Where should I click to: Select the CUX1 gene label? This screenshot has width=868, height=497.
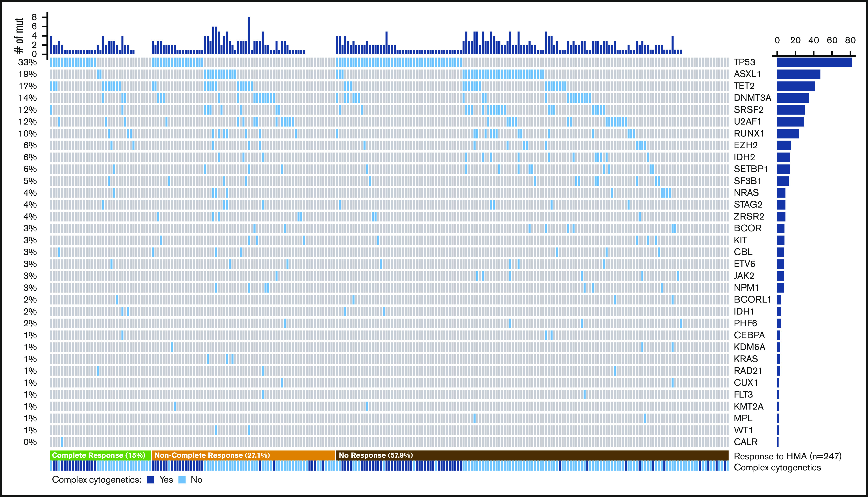pyautogui.click(x=746, y=383)
